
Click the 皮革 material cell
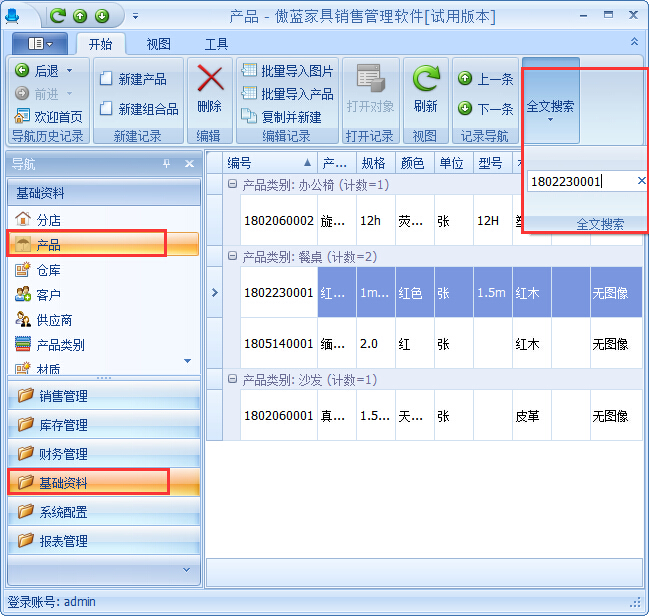[x=532, y=415]
